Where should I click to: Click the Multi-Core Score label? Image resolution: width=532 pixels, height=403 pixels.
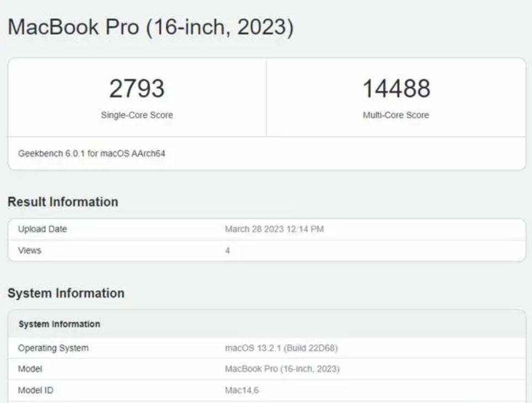(x=396, y=115)
